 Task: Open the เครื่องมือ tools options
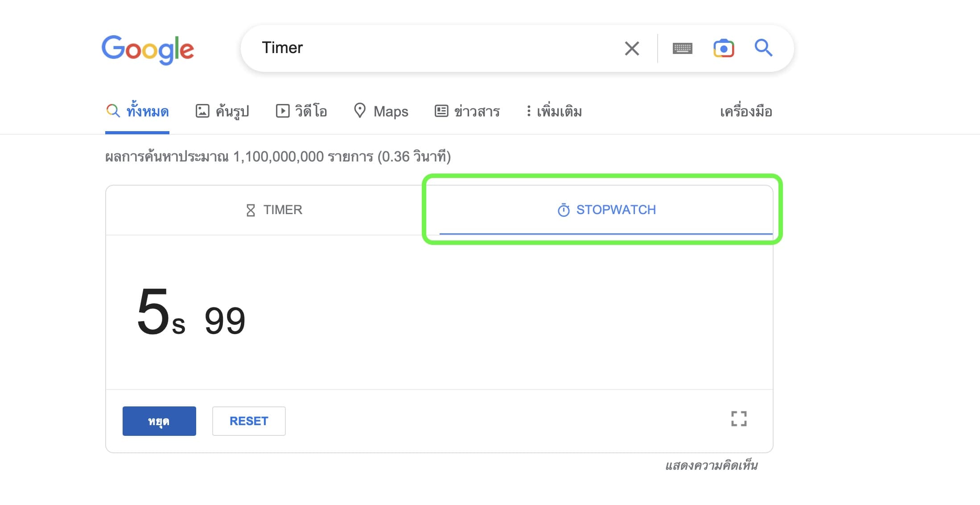coord(746,111)
